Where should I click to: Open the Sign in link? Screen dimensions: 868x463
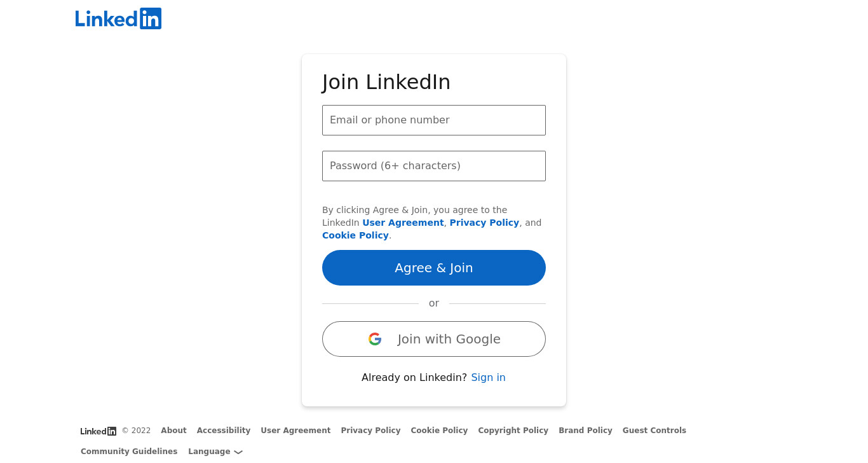coord(488,377)
